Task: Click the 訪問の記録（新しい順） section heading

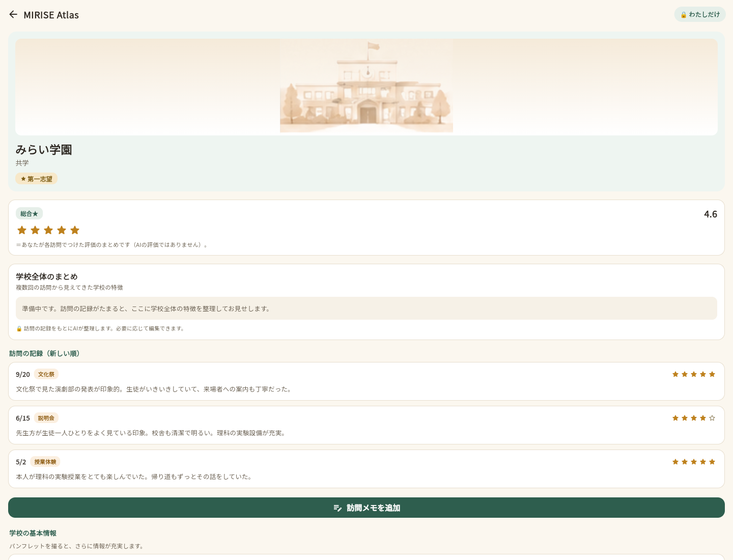Action: (44, 353)
